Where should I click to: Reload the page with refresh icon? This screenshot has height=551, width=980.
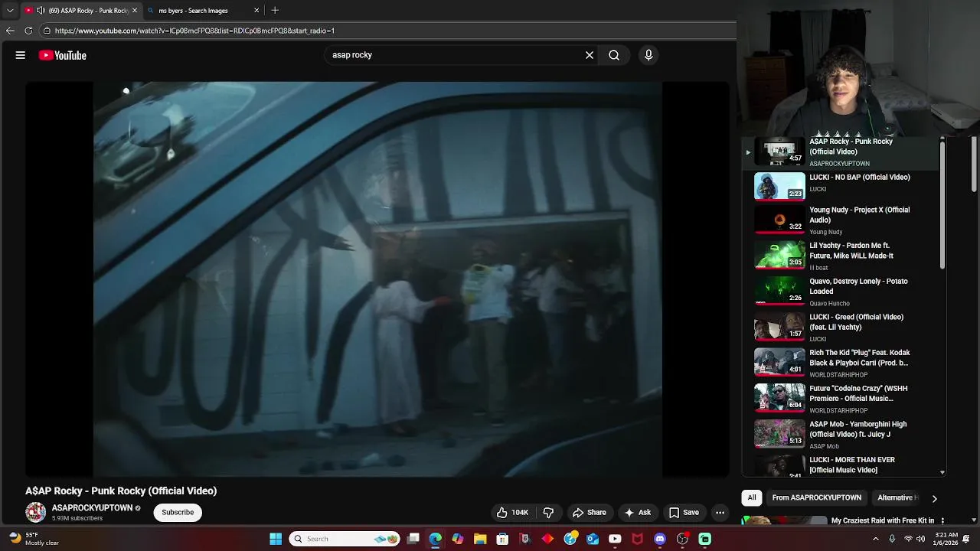pos(28,31)
